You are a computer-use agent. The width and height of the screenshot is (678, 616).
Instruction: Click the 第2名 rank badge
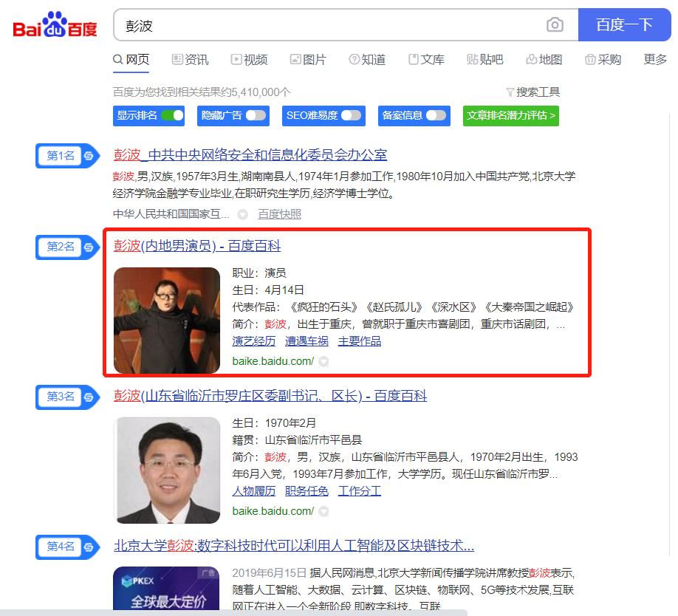61,247
